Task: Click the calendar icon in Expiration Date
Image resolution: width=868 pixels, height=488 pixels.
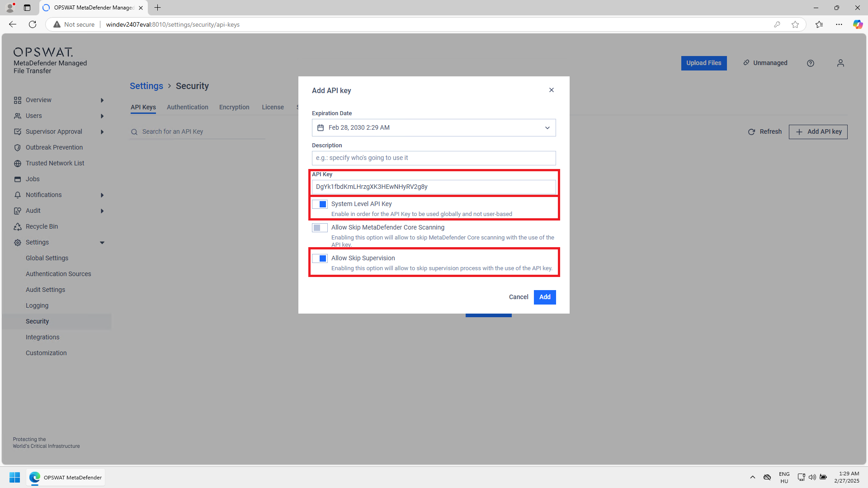Action: pos(321,128)
